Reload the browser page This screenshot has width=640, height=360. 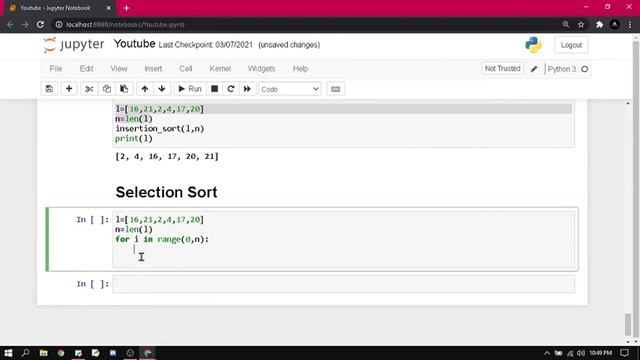click(x=40, y=24)
